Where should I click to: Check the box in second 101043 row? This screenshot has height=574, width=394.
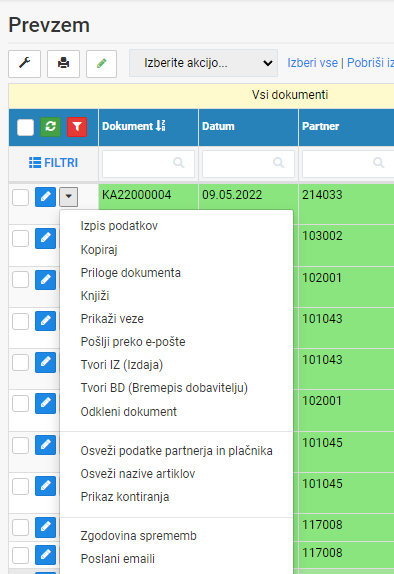click(x=21, y=362)
